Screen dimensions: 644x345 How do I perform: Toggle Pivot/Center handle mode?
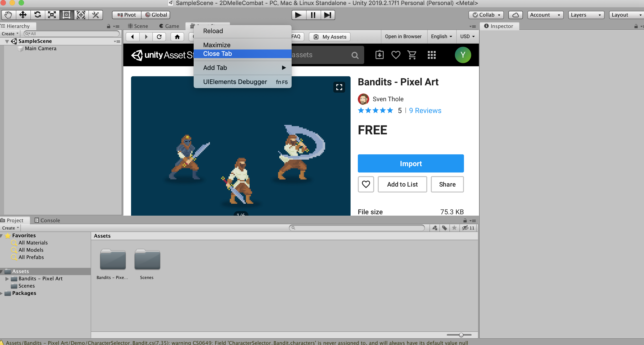127,15
